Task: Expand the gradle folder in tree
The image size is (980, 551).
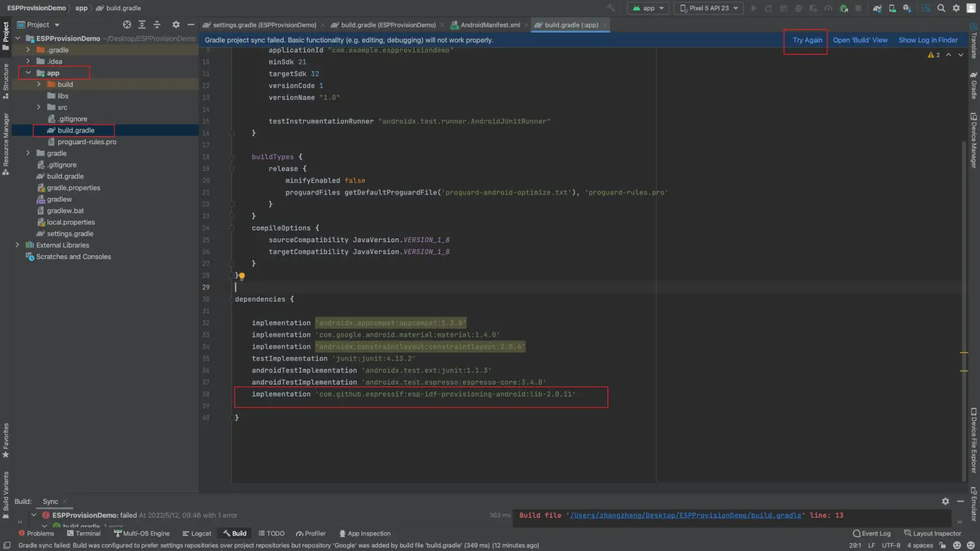Action: (x=28, y=153)
